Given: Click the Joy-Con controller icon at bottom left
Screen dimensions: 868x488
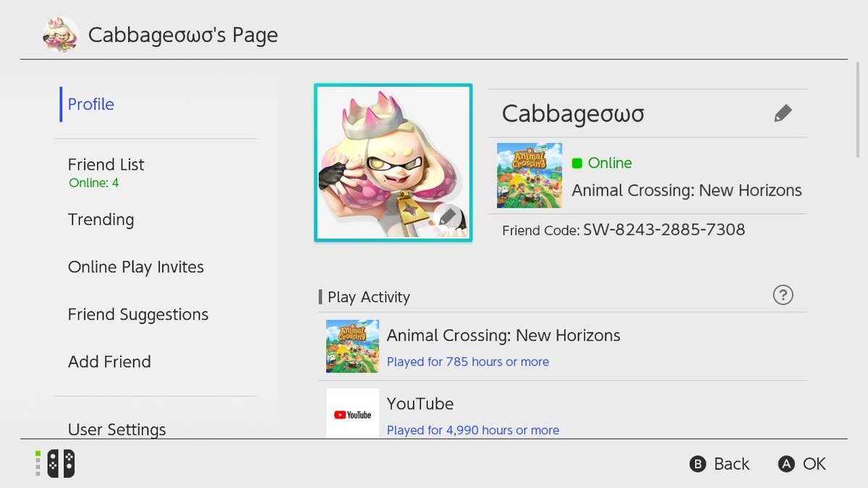Looking at the screenshot, I should click(61, 463).
